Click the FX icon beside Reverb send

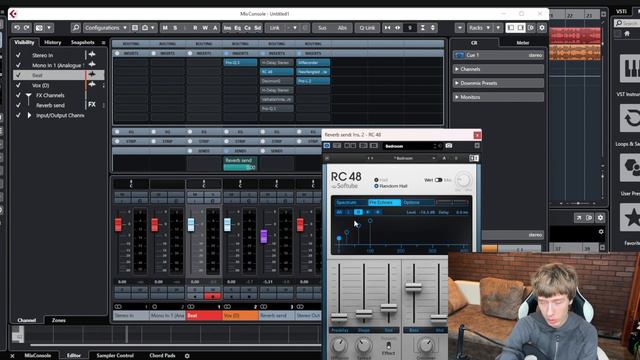[92, 104]
